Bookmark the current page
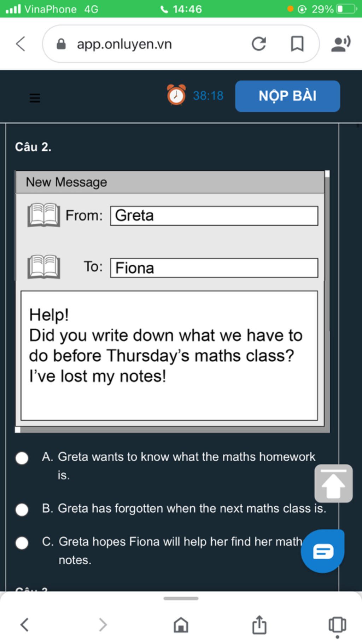This screenshot has height=644, width=362. [297, 44]
